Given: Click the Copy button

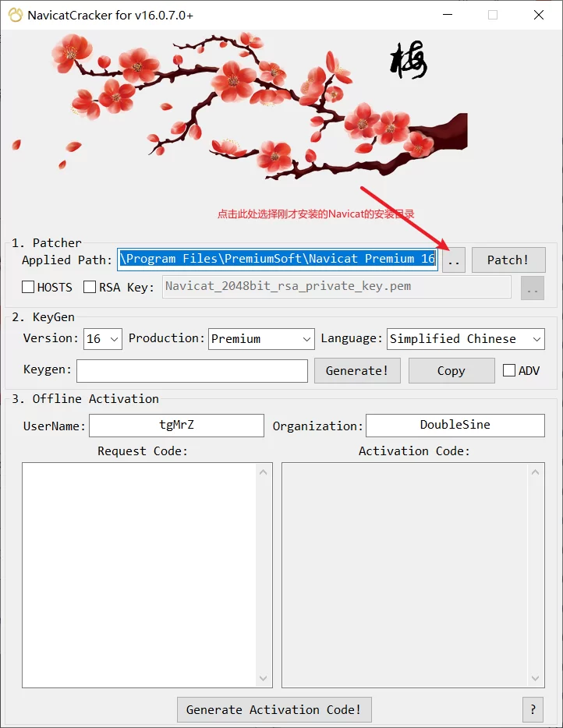Looking at the screenshot, I should coord(451,371).
